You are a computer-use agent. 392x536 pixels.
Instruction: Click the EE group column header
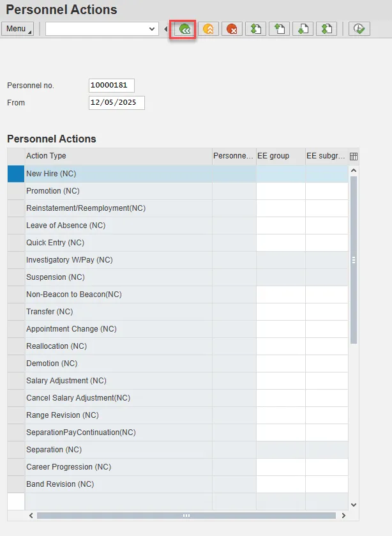tap(280, 156)
